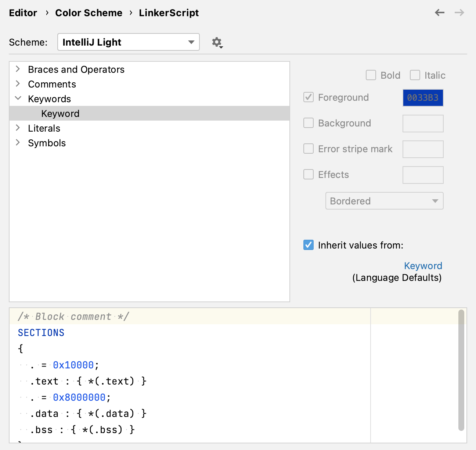Open the Foreground color swatch

423,97
